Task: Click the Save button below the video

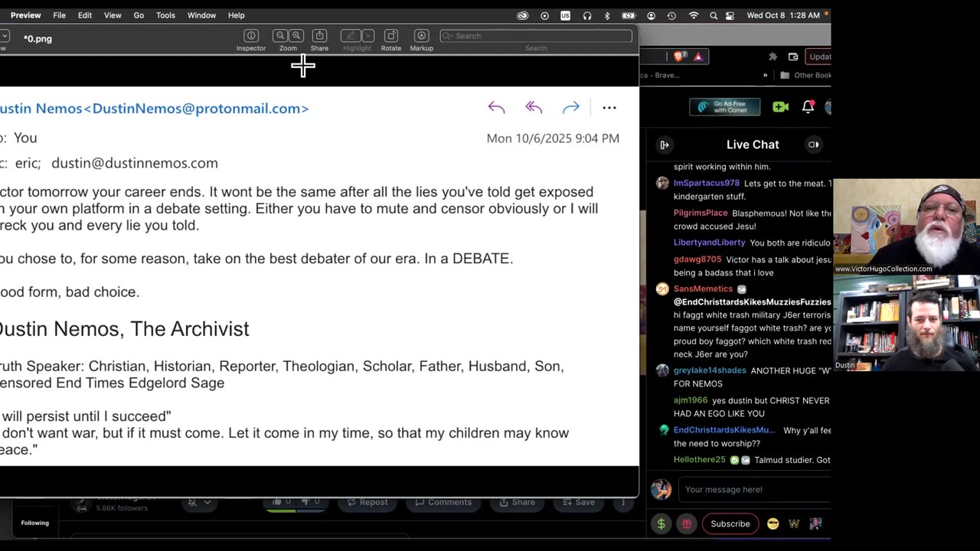Action: pyautogui.click(x=579, y=502)
